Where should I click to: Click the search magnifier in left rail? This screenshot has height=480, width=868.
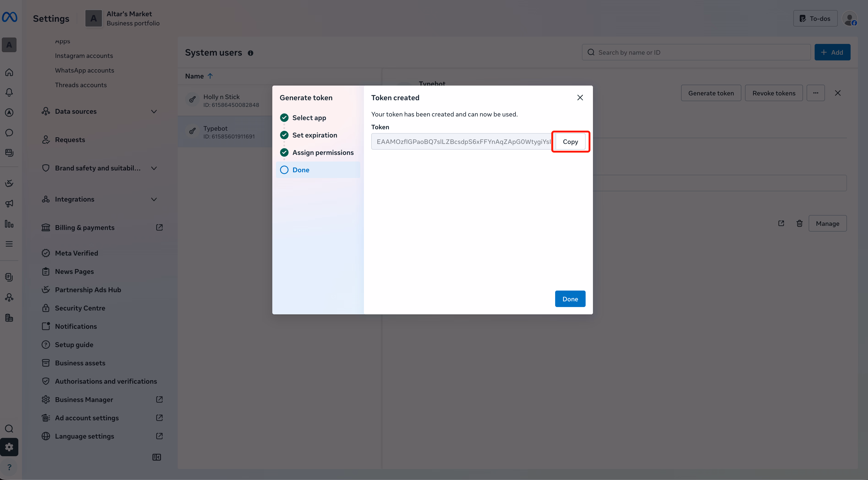tap(9, 429)
